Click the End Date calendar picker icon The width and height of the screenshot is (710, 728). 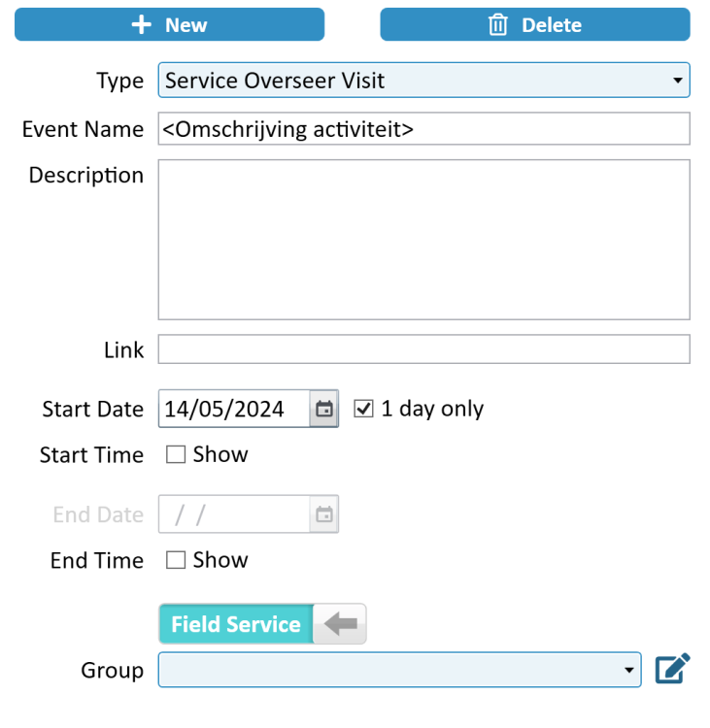tap(324, 514)
